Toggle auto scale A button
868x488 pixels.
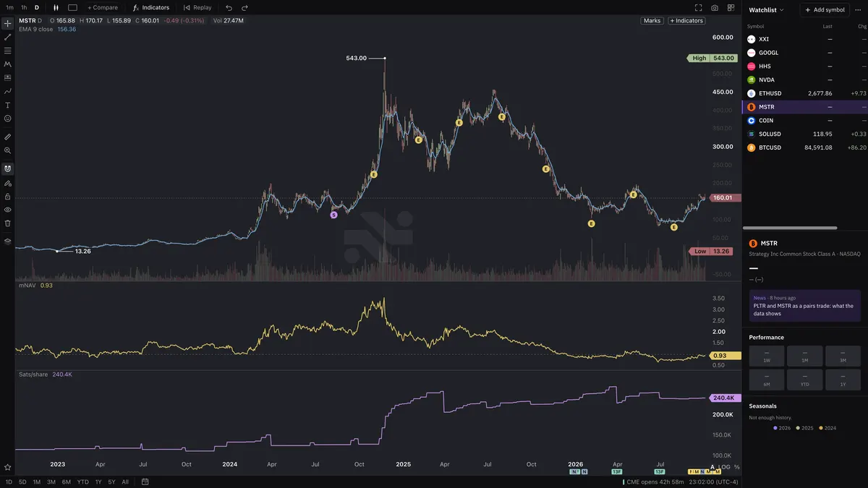(x=712, y=467)
